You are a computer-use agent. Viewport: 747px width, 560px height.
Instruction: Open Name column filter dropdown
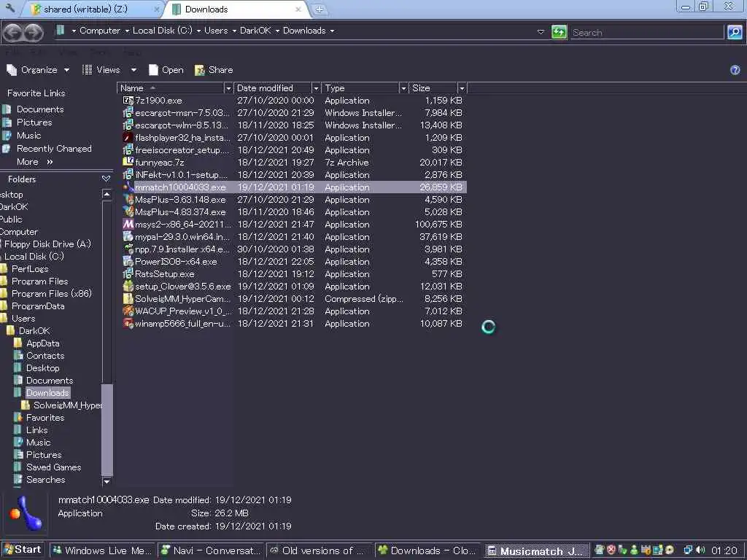(228, 88)
